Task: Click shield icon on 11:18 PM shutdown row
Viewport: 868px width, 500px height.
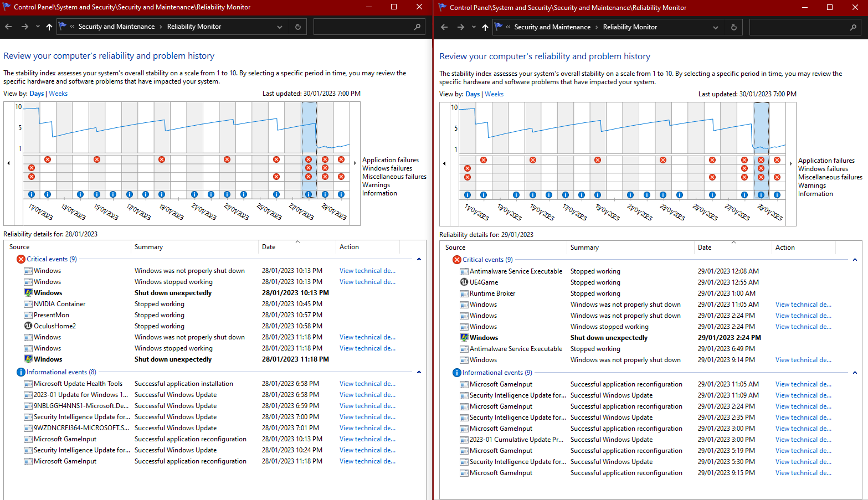Action: pos(28,359)
